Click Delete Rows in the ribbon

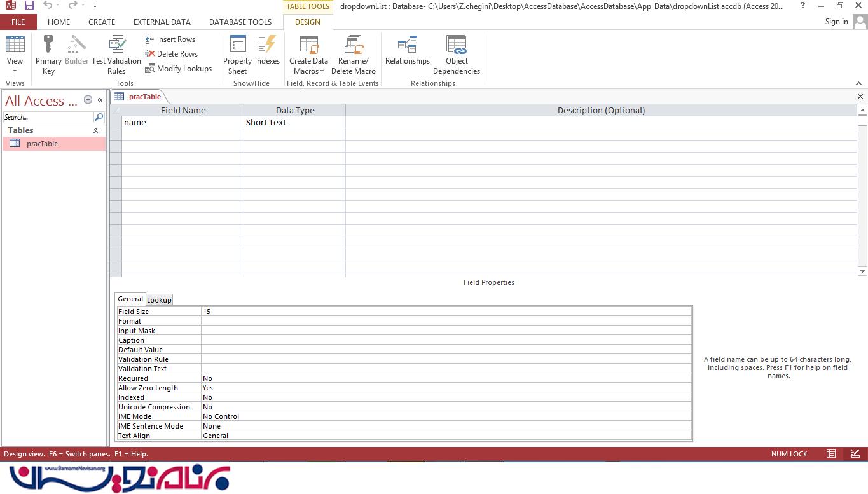(x=172, y=54)
